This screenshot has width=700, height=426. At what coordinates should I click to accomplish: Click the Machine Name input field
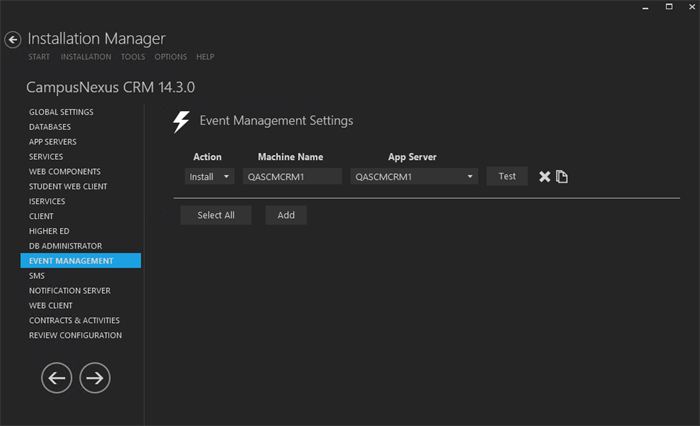tap(292, 176)
